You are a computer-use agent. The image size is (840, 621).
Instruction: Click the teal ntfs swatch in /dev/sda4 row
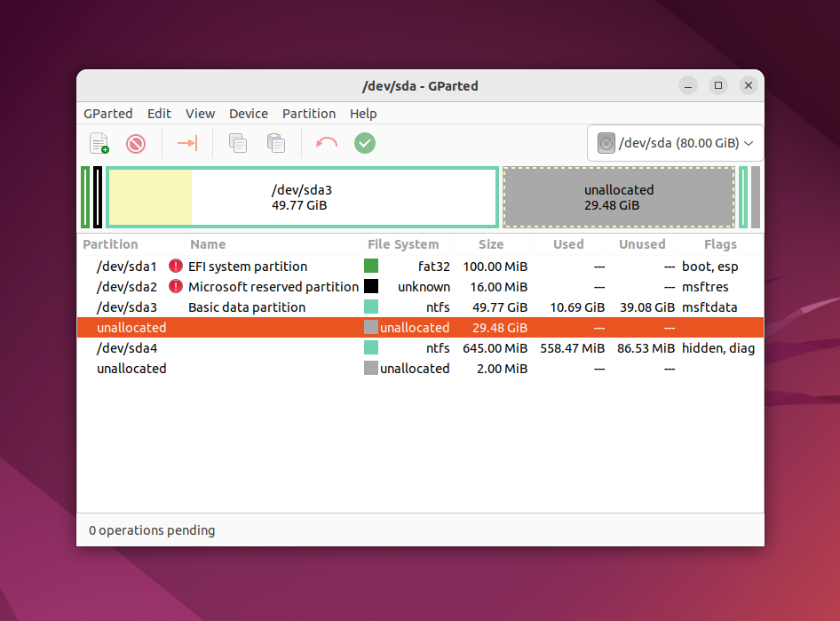tap(370, 347)
